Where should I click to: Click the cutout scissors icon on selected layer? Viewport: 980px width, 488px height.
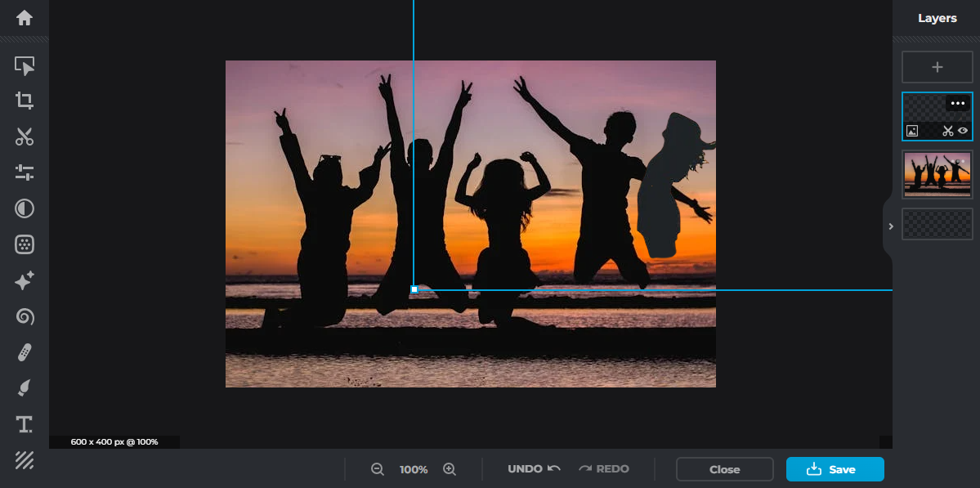(948, 131)
